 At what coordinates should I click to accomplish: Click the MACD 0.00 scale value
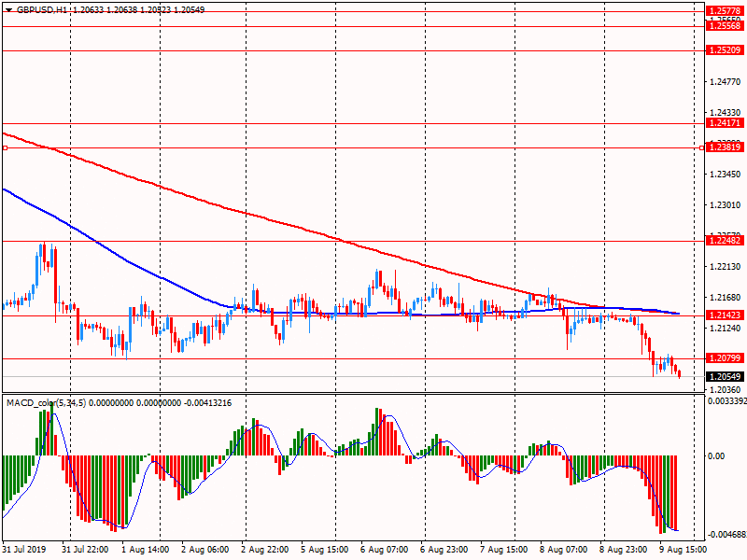(x=716, y=456)
